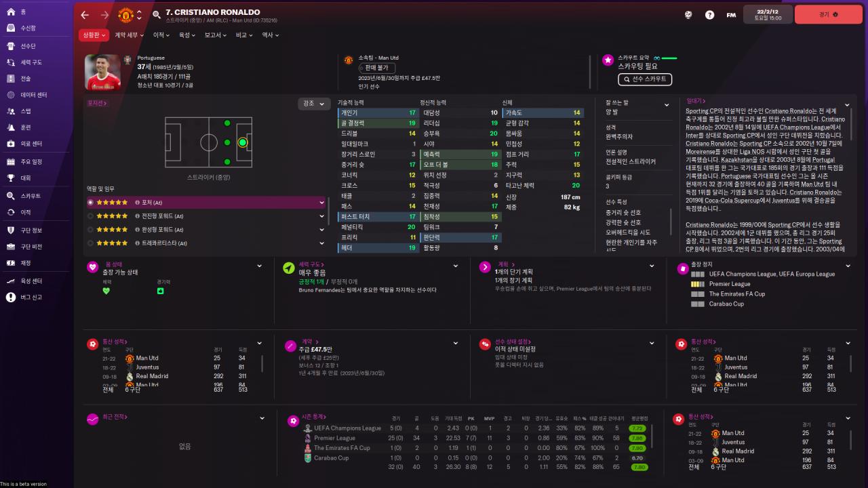Viewport: 868px width, 488px height.
Task: Open the 강조 highlight dropdown
Action: (x=313, y=104)
